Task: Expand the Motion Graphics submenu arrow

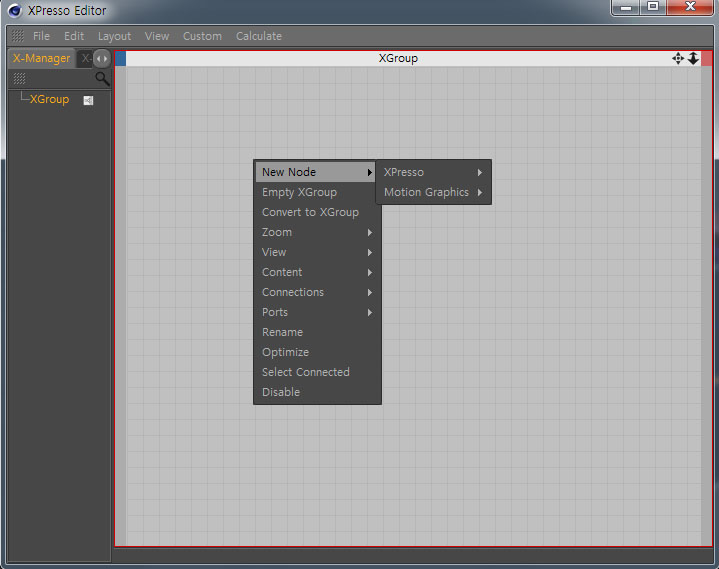Action: [x=480, y=193]
